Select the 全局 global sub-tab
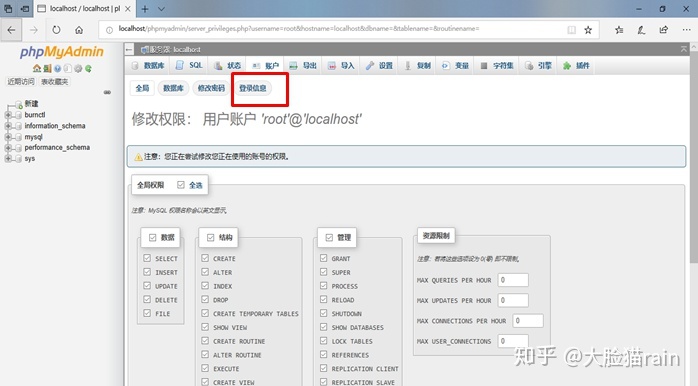The height and width of the screenshot is (386, 698). click(x=142, y=88)
